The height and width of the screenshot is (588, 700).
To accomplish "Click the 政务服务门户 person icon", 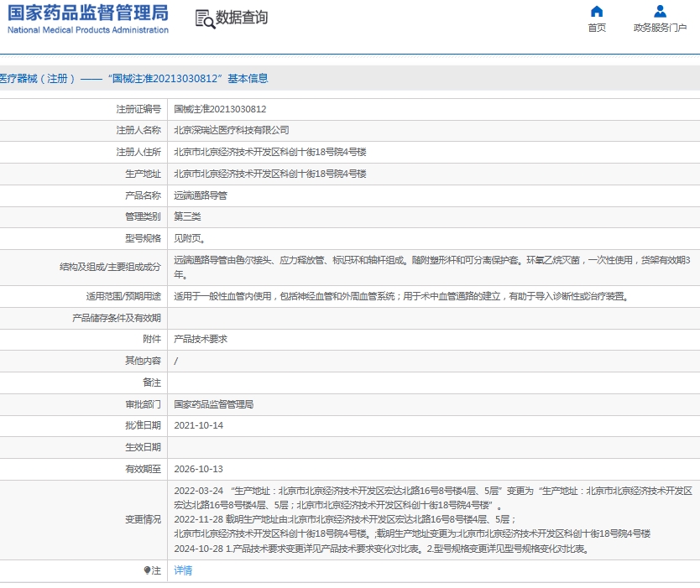I will click(x=660, y=12).
